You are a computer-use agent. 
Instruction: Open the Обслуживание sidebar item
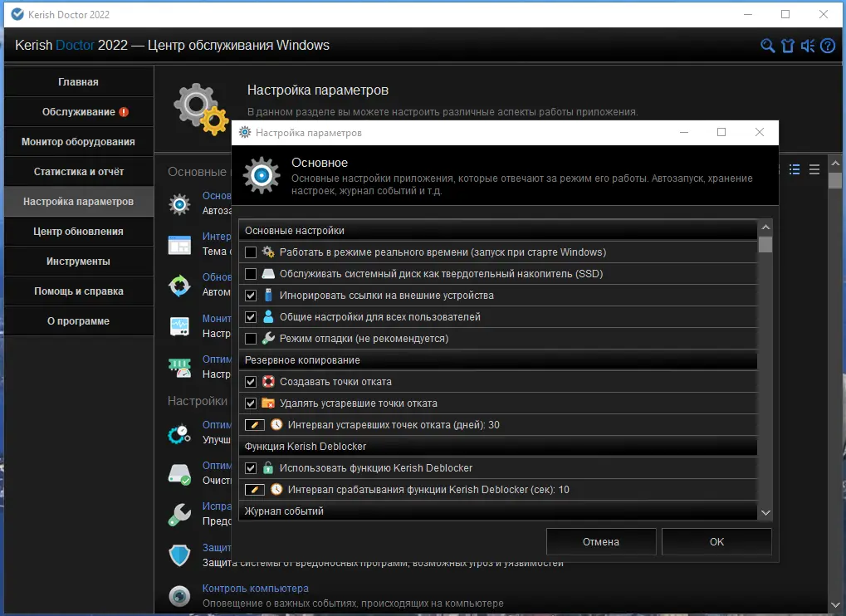79,111
